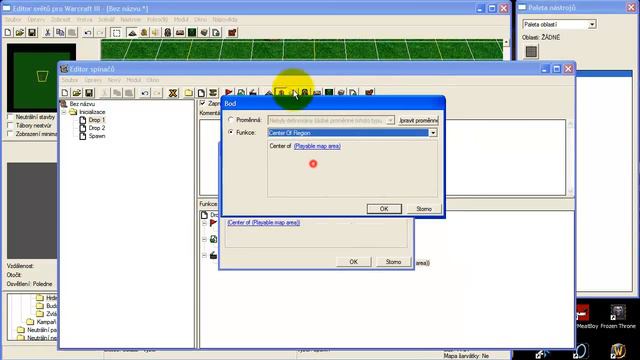The height and width of the screenshot is (360, 640).
Task: Select the Selection Brush tool in World Editor
Action: (116, 33)
